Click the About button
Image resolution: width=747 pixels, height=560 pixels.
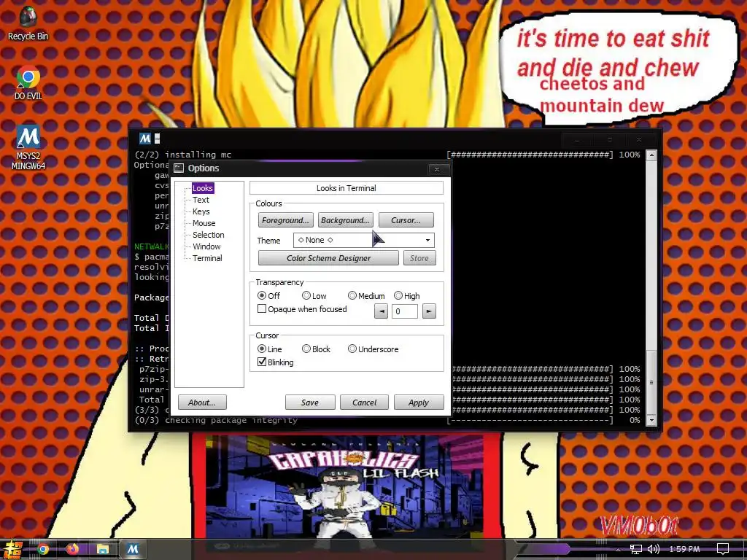tap(202, 402)
